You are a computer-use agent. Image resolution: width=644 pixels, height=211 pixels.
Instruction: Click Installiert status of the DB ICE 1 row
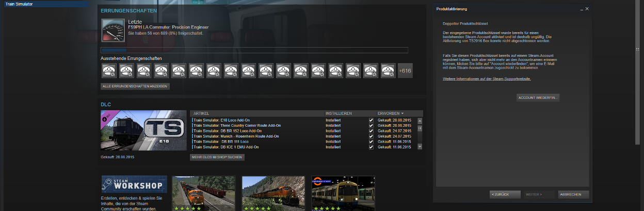click(x=333, y=147)
